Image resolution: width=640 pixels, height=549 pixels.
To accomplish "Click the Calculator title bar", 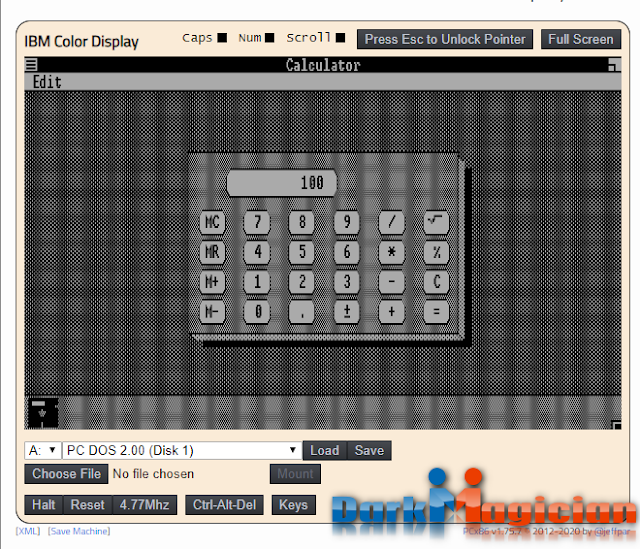I will coord(323,65).
